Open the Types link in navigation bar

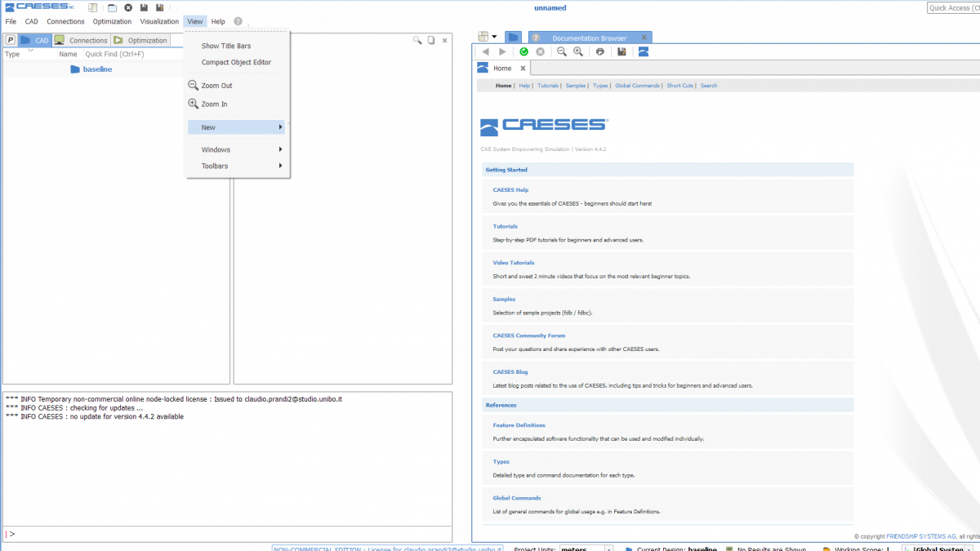(600, 86)
